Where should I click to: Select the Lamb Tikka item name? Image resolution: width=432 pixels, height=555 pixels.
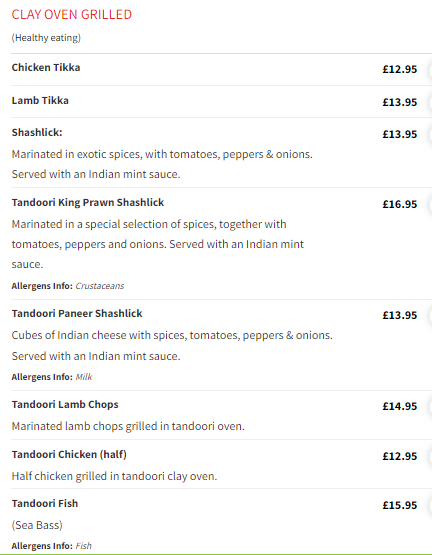click(40, 101)
